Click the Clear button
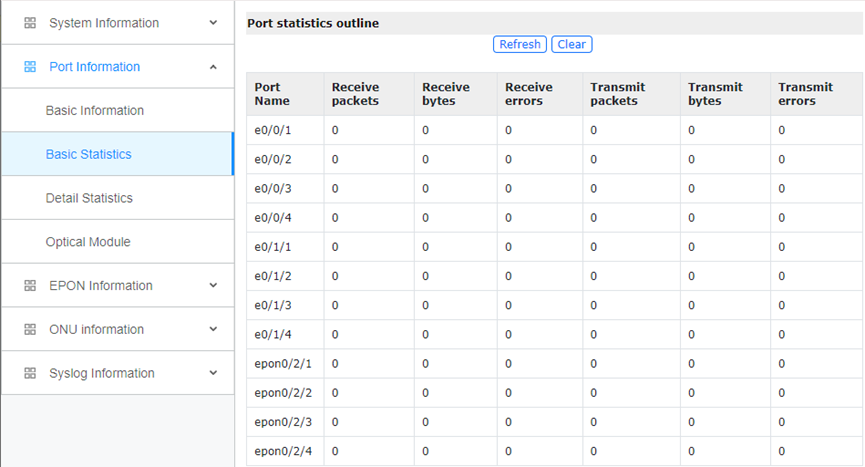865x467 pixels. point(572,44)
